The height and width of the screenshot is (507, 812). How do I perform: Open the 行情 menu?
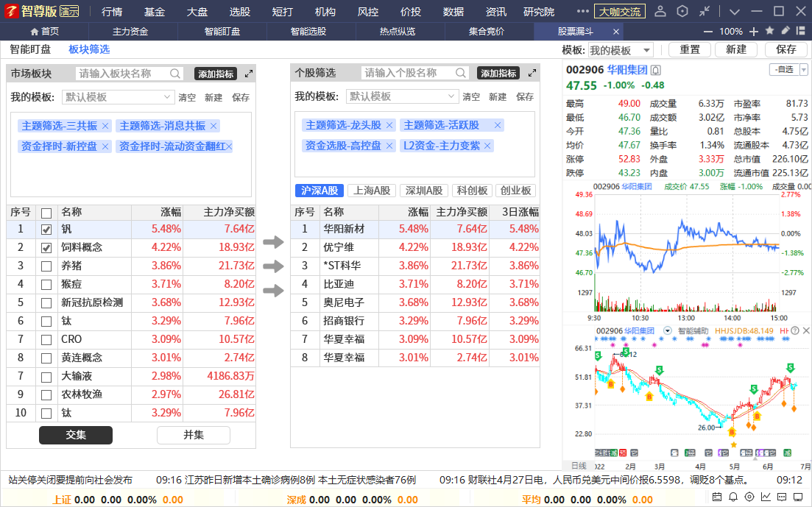tap(112, 11)
